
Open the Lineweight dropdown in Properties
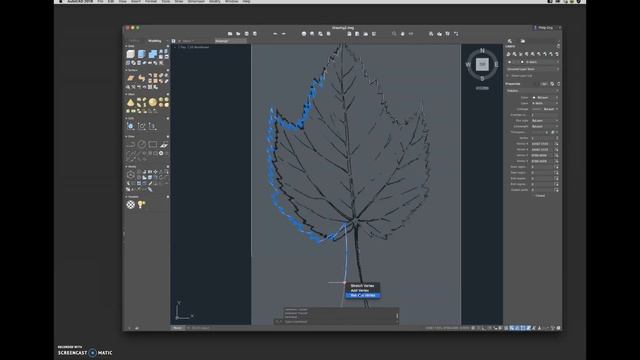tap(545, 127)
